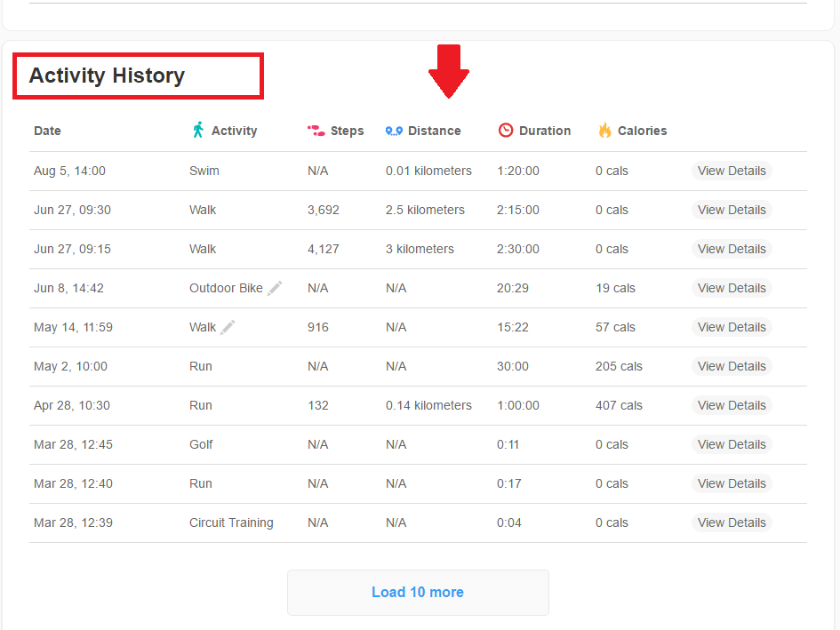
Task: Select the Activity History heading
Action: click(x=107, y=76)
